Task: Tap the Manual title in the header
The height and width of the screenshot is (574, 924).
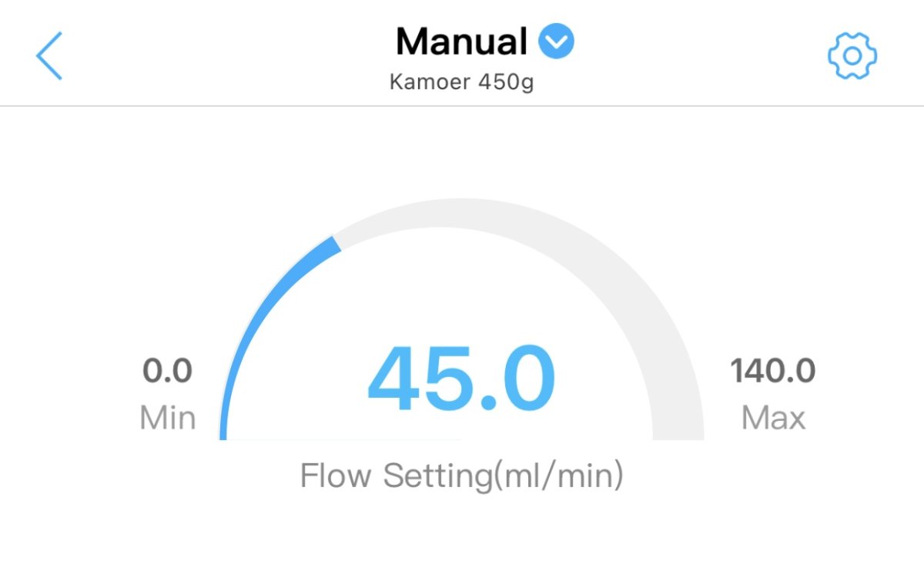Action: pos(461,42)
